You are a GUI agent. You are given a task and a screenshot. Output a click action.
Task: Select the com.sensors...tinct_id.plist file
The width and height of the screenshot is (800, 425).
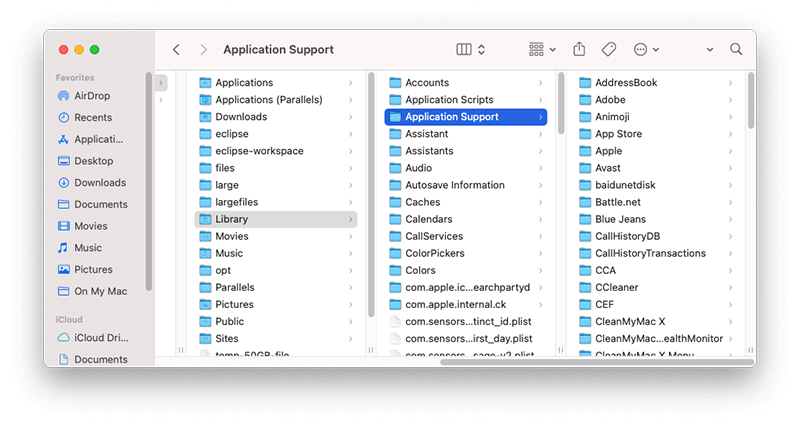point(466,321)
